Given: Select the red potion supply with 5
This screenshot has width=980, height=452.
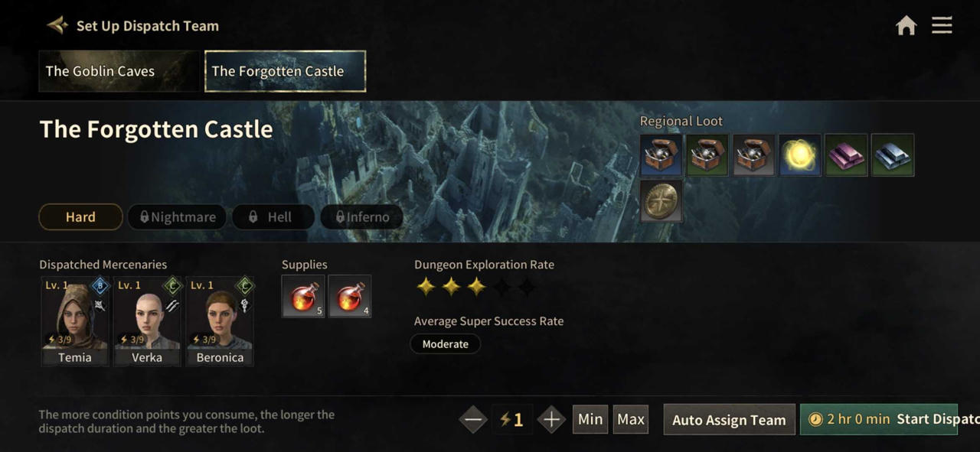Looking at the screenshot, I should point(303,297).
